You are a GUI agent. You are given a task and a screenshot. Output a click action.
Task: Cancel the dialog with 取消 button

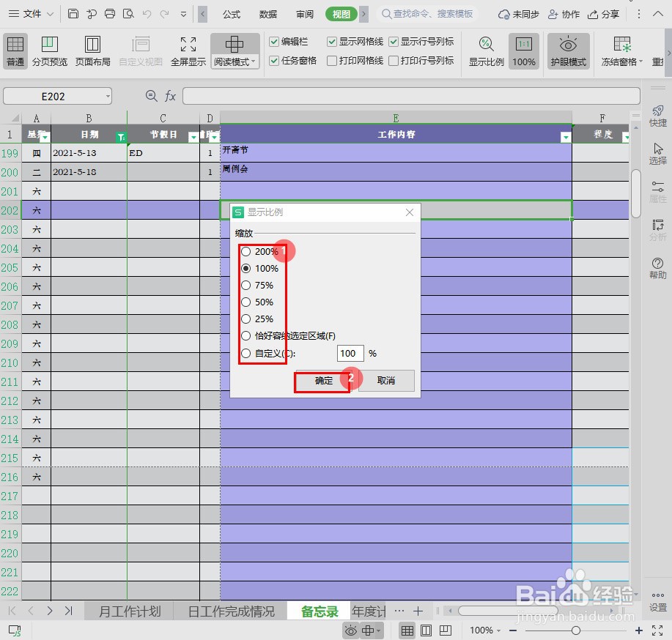coord(386,380)
